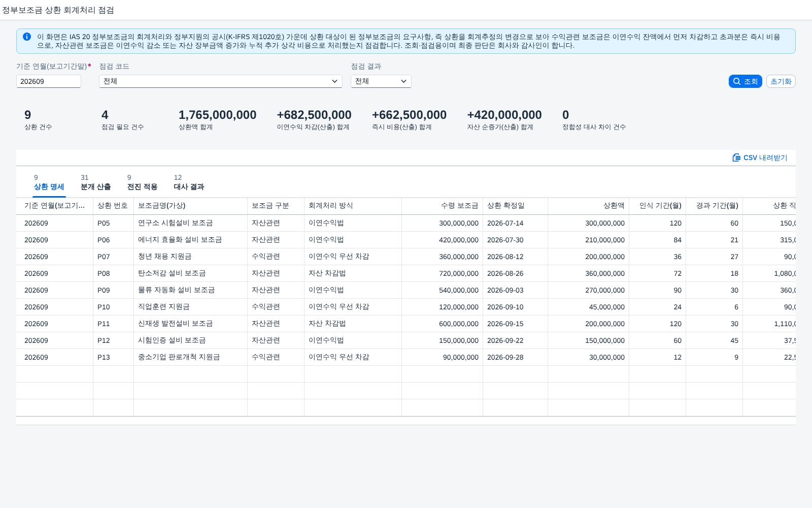Click the CSV 내려받기 link
812x508 pixels.
coord(760,157)
